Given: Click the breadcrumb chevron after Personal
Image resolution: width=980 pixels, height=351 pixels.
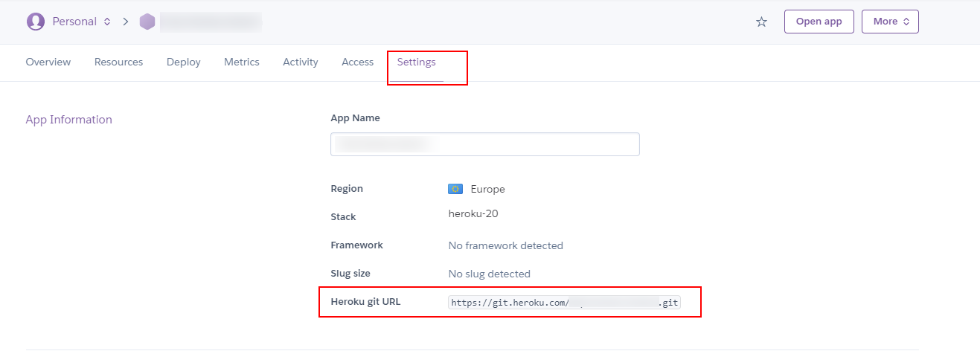Looking at the screenshot, I should pos(126,22).
